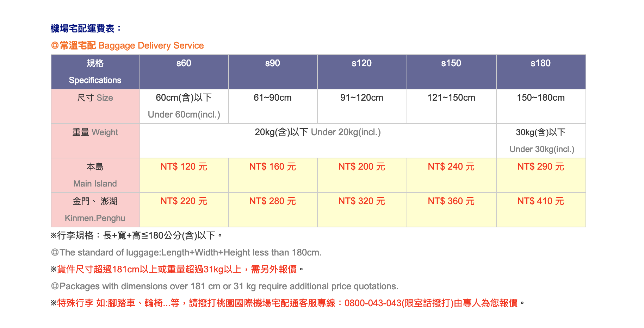644x328 pixels.
Task: Click the s180 column header
Action: pos(541,72)
